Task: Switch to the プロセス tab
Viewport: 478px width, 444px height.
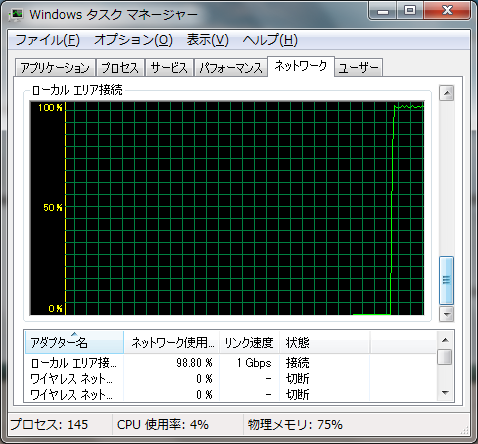Action: (x=120, y=68)
